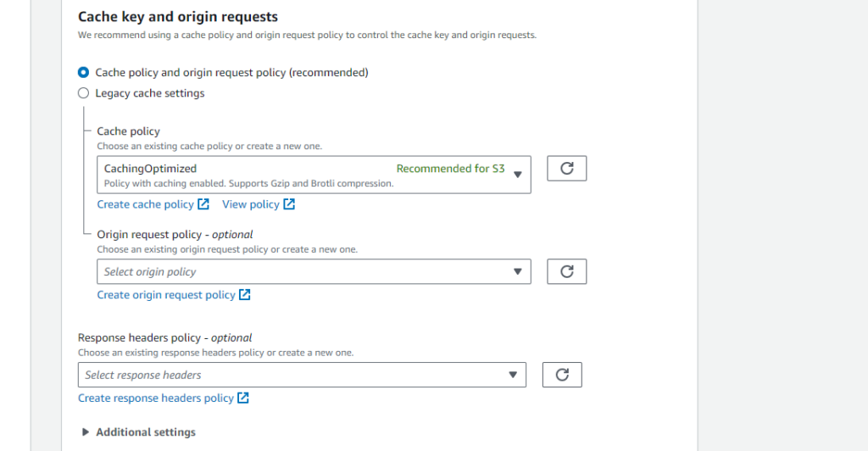Image resolution: width=868 pixels, height=451 pixels.
Task: Refresh the Response headers policy list
Action: click(x=562, y=375)
